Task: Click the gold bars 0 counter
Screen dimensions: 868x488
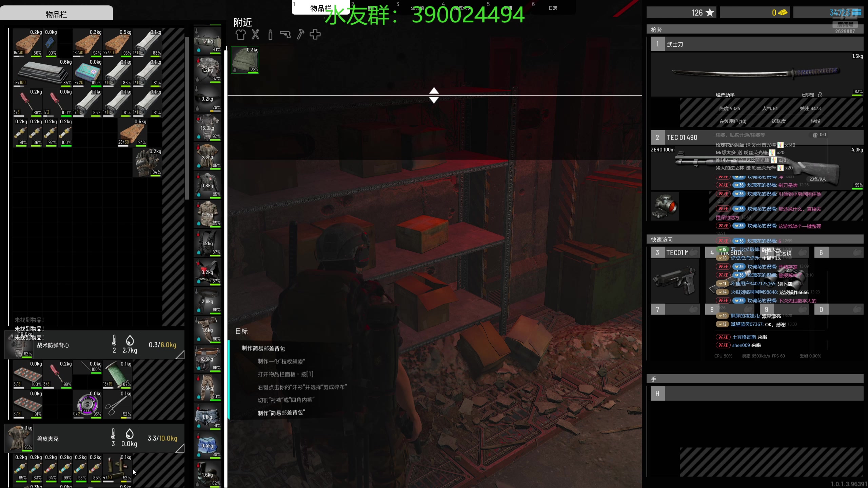Action: pyautogui.click(x=754, y=13)
